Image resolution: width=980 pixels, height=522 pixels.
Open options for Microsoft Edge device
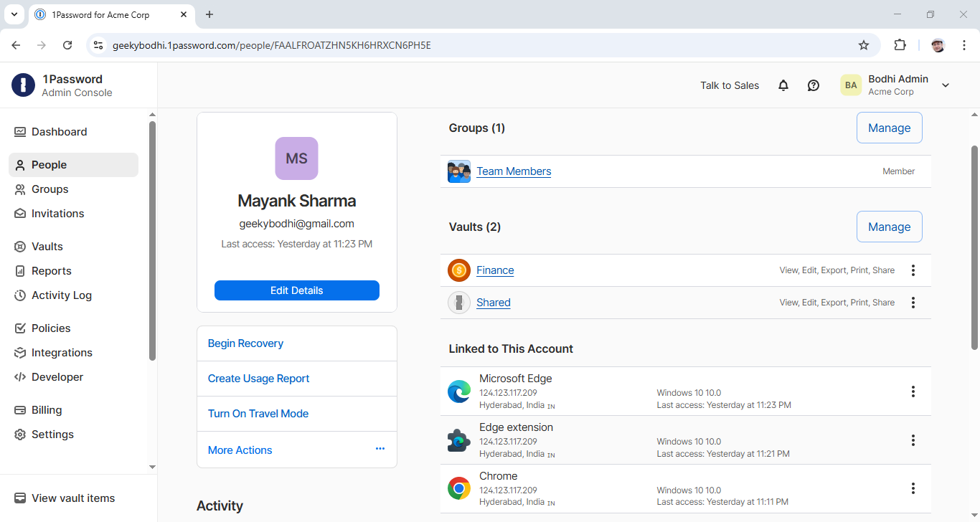(913, 391)
